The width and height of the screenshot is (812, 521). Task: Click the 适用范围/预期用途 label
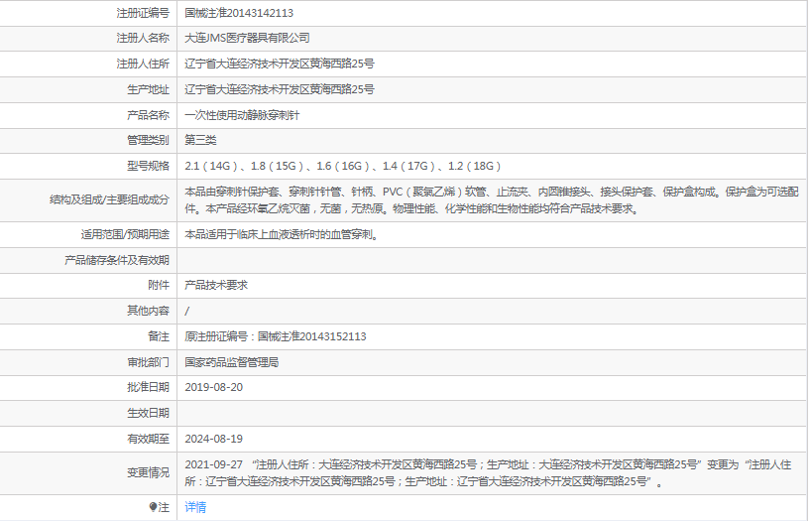click(125, 234)
